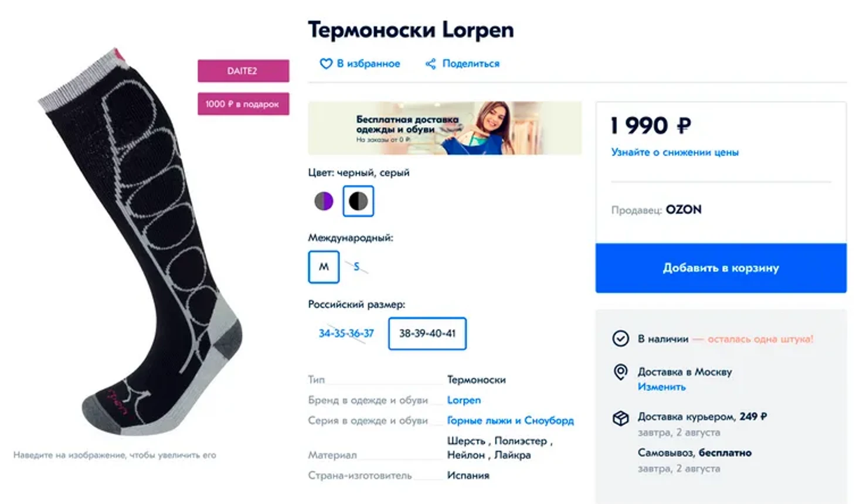Select the purple-gray color swatch

click(x=324, y=201)
